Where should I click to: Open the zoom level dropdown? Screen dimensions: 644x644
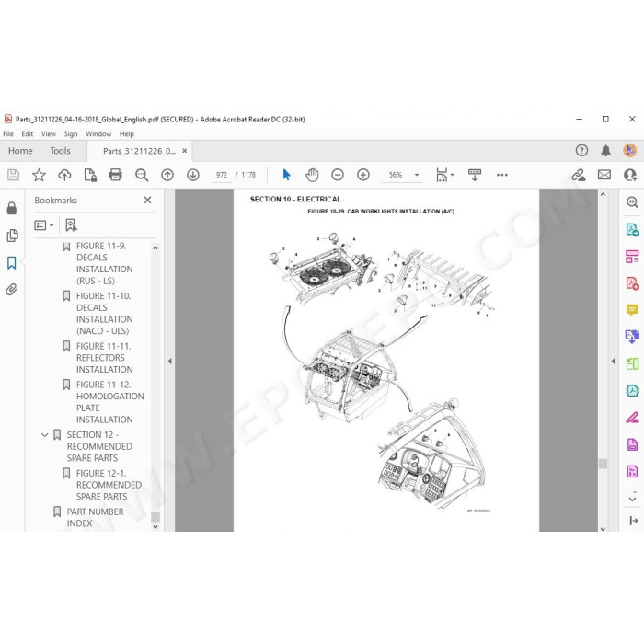coord(417,175)
